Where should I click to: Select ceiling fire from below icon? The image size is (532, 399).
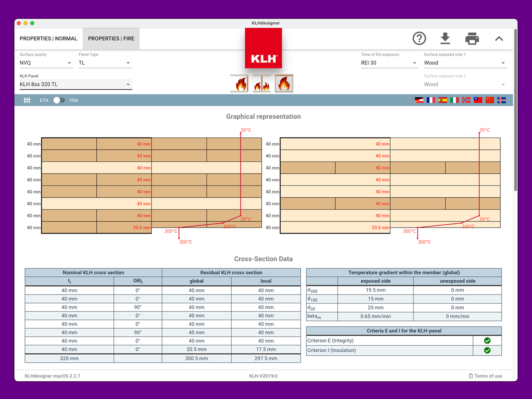(284, 83)
